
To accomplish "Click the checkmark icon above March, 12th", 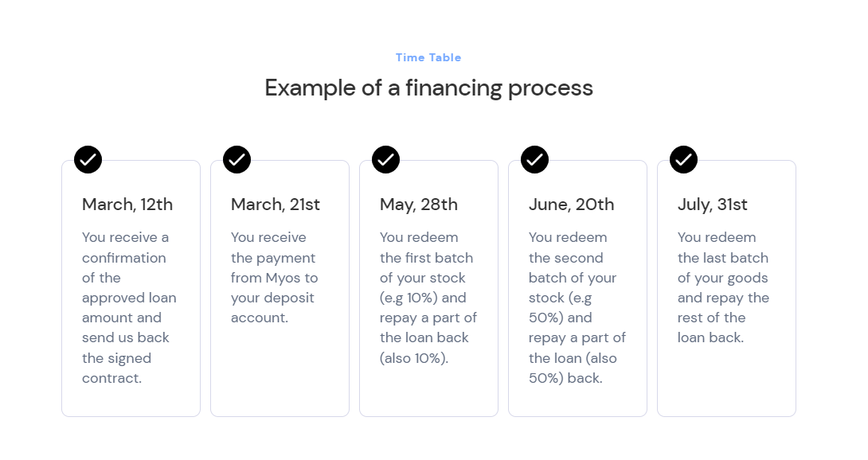I will click(88, 159).
